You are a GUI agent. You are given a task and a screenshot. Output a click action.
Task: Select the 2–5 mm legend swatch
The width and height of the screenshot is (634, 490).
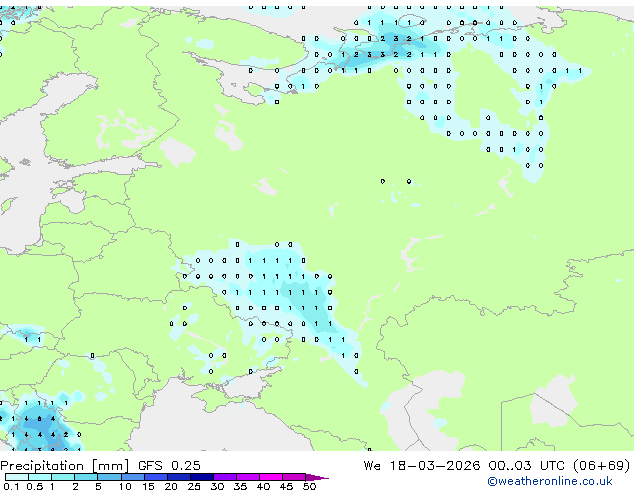pos(86,477)
